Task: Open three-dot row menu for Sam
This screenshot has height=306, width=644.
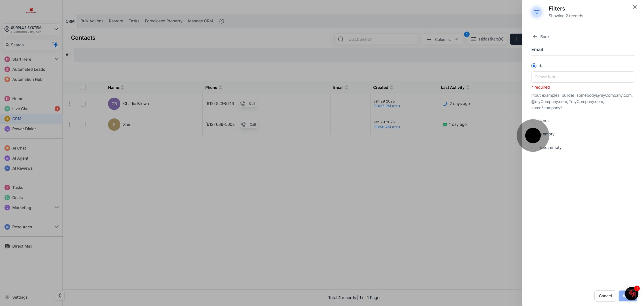Action: point(70,125)
